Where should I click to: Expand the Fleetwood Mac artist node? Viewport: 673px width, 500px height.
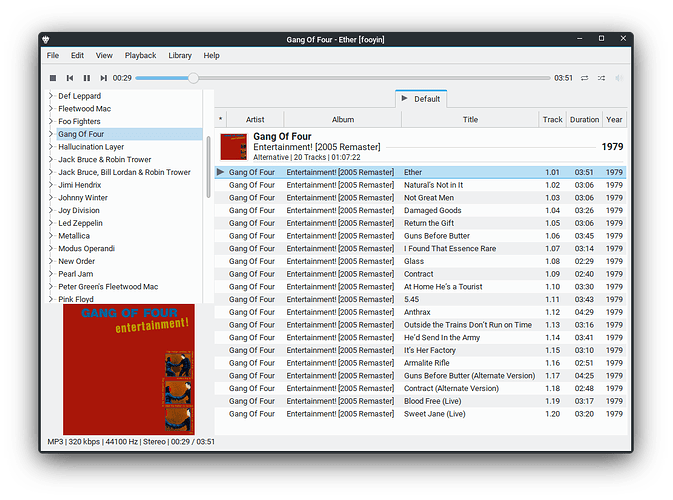pyautogui.click(x=51, y=109)
